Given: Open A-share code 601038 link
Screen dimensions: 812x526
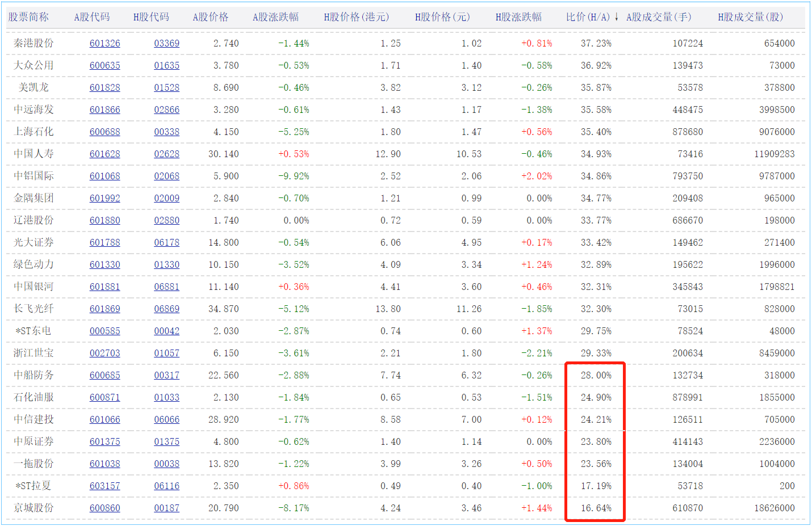Looking at the screenshot, I should [105, 464].
